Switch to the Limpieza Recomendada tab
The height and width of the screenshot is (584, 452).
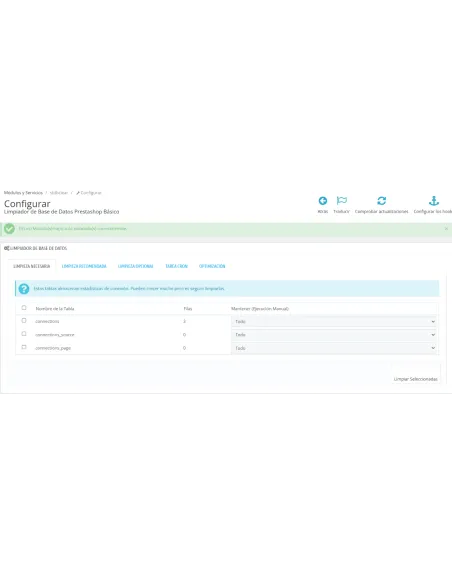tap(84, 266)
